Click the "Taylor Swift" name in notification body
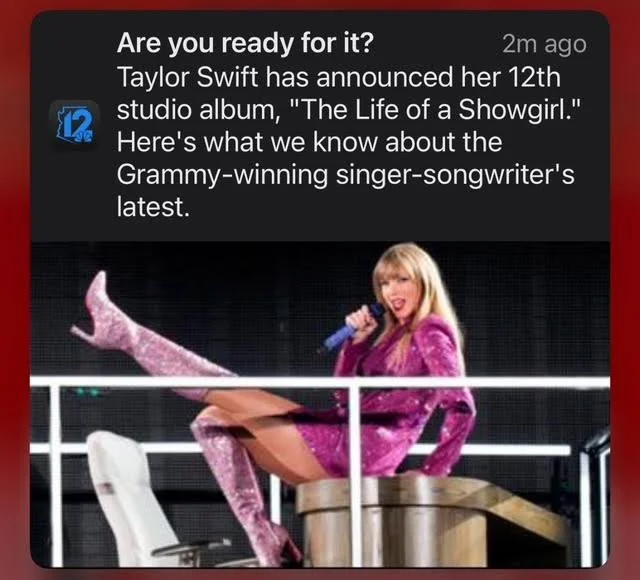Screen dimensions: 640x580 (188, 77)
